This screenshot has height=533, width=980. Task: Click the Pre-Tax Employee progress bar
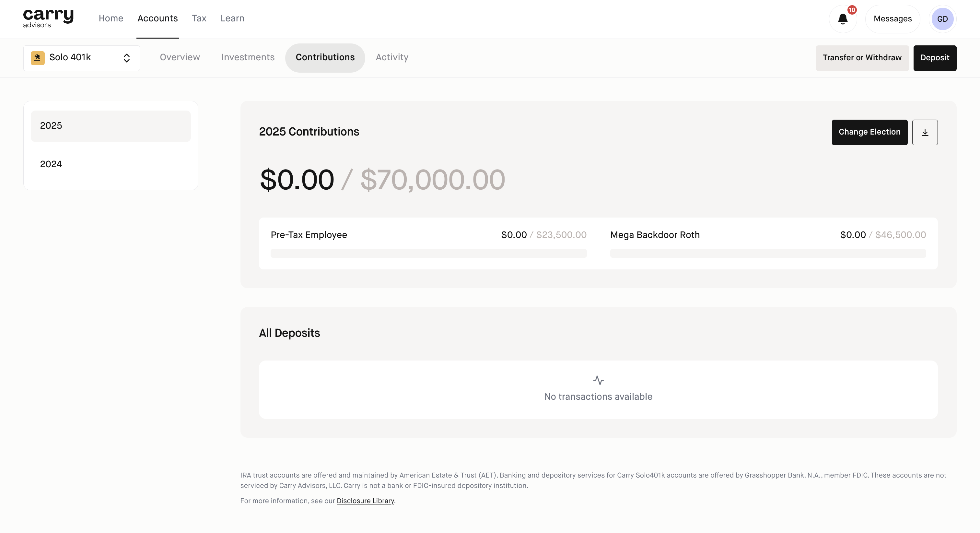point(428,253)
